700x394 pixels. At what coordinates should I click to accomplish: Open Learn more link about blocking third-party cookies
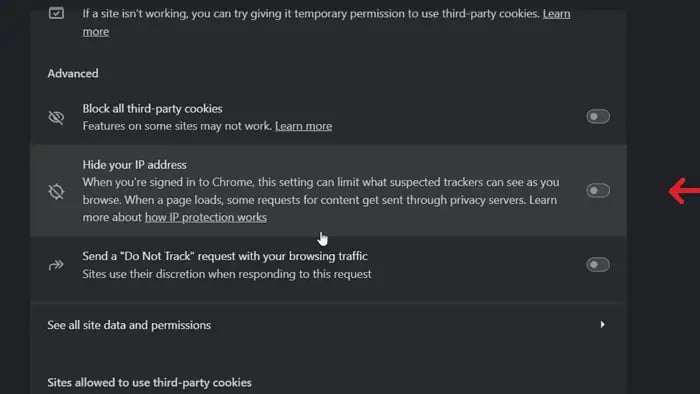point(304,126)
